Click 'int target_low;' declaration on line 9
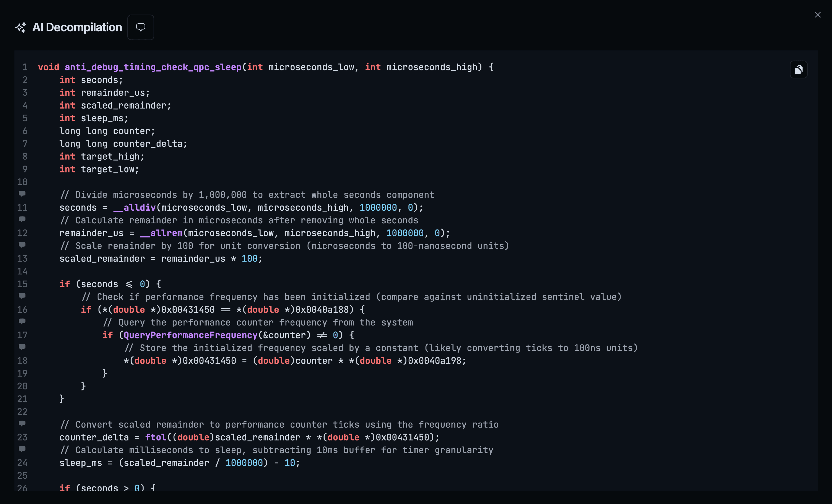This screenshot has width=832, height=504. (99, 169)
